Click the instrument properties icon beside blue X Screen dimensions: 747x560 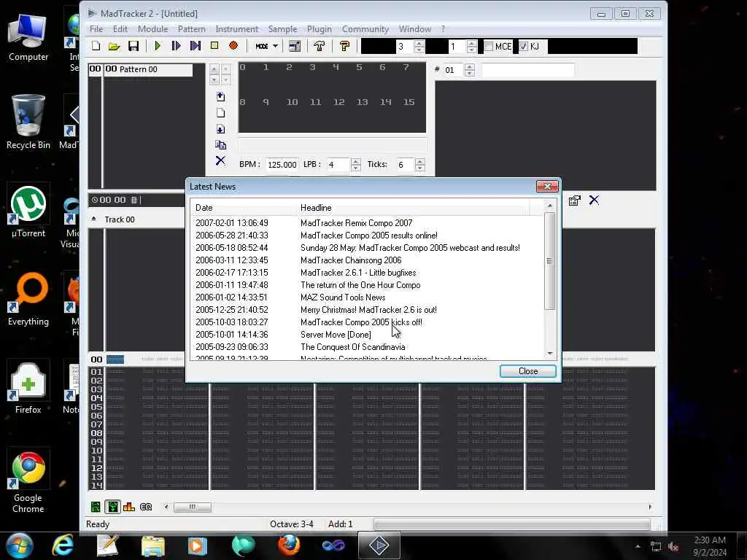pyautogui.click(x=575, y=201)
